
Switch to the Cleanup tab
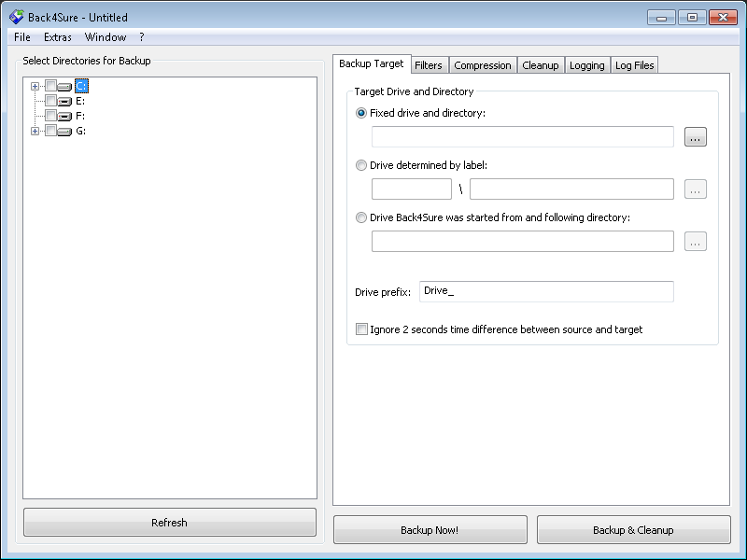coord(541,65)
